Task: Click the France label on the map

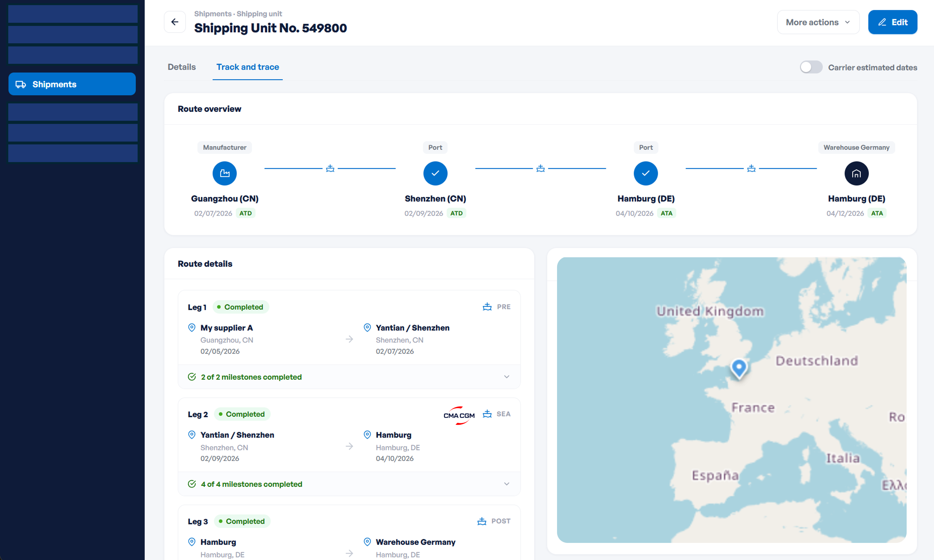Action: click(x=753, y=408)
